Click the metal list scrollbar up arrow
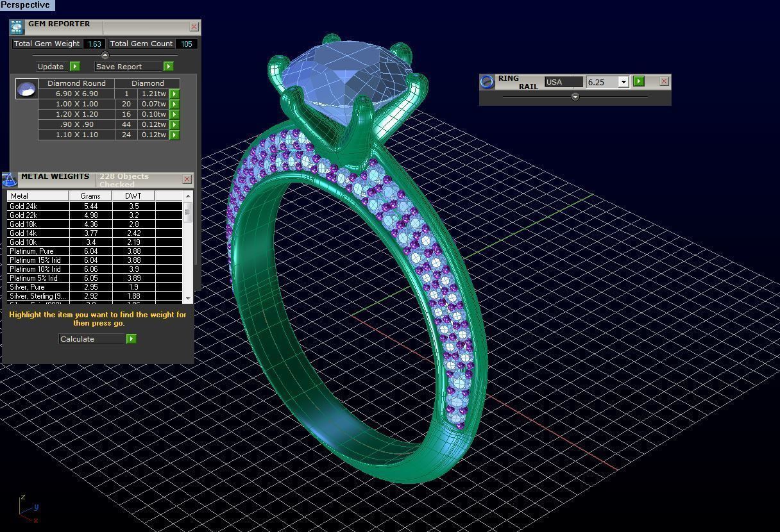Screen dimensions: 780x532 pyautogui.click(x=188, y=196)
